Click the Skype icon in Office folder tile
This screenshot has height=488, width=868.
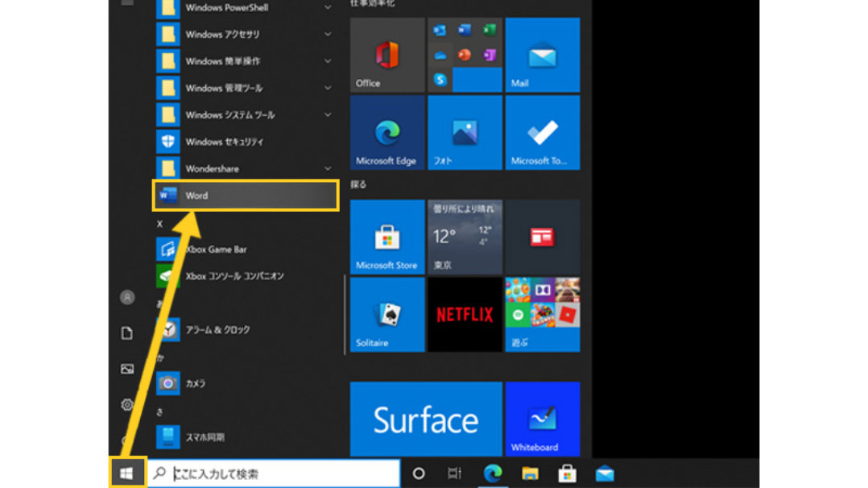pyautogui.click(x=440, y=80)
